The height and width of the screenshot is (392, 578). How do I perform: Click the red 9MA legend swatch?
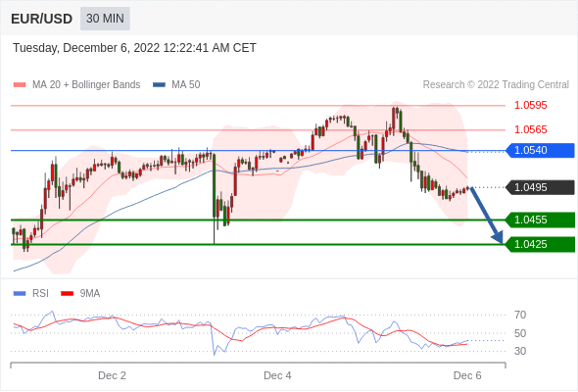tap(67, 294)
